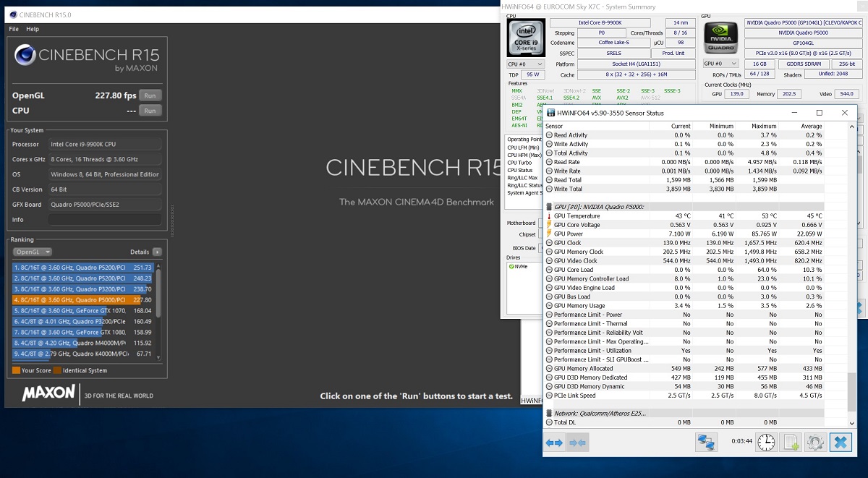Viewport: 868px width, 478px height.
Task: Open the Help menu in Cinebench
Action: (x=33, y=29)
